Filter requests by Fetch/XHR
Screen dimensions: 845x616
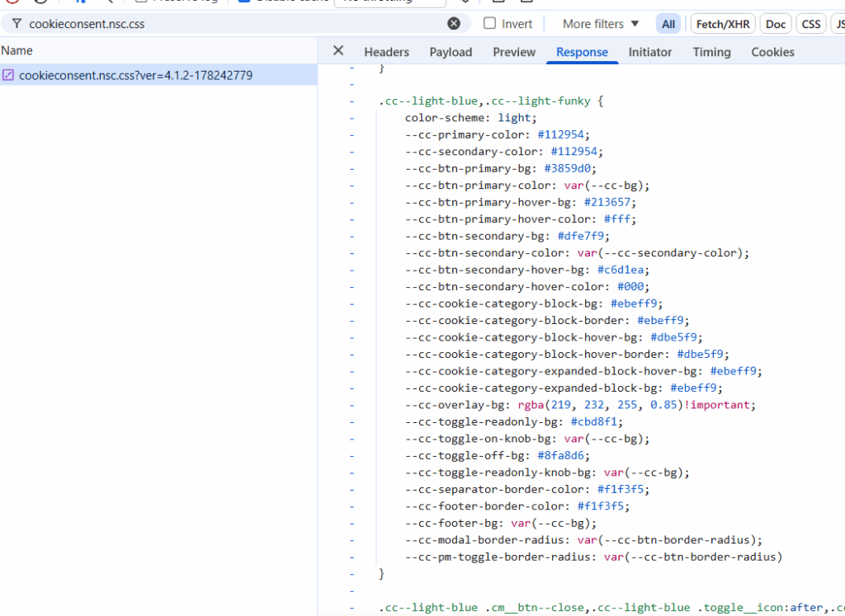coord(723,24)
